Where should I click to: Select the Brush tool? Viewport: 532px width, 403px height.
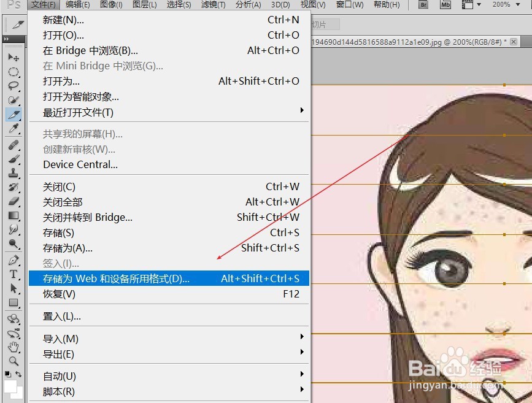coord(13,159)
